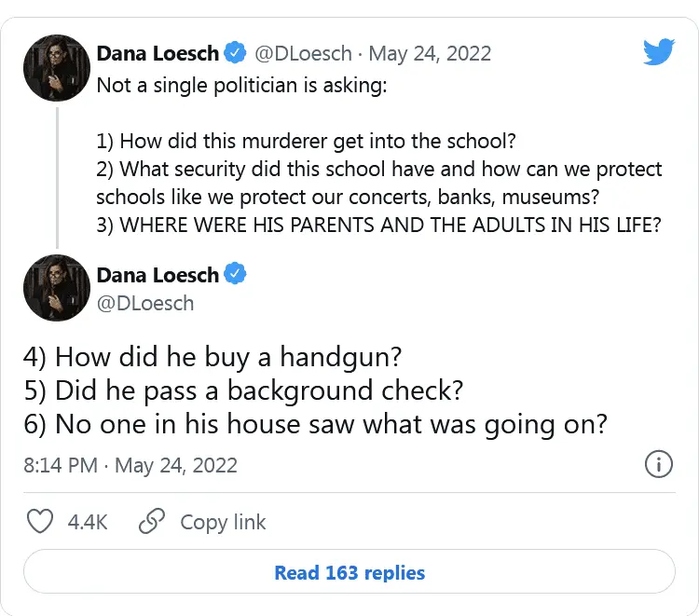Open the 8:14 PM May 24, 2022 timestamp
699x616 pixels.
[x=130, y=464]
